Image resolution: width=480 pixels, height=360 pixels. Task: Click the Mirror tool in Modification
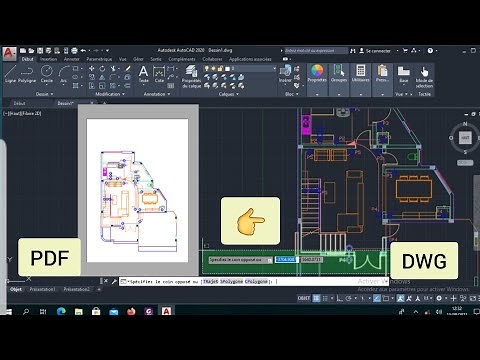click(x=102, y=77)
